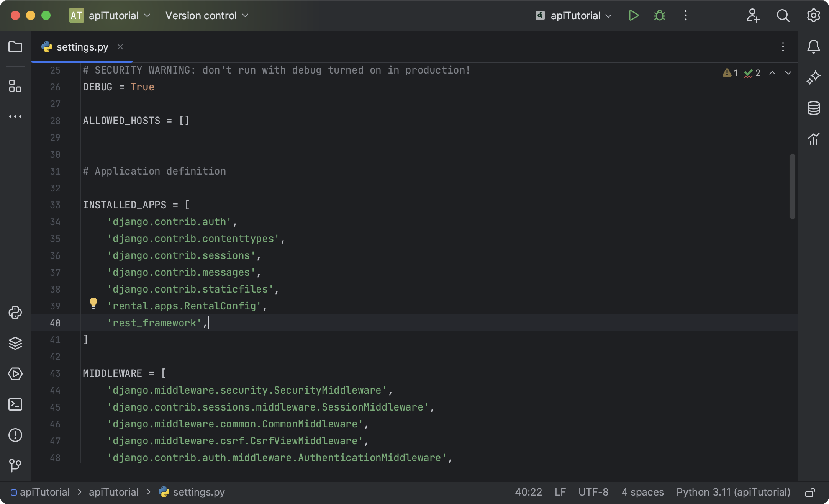Click second apiTutorial folder in breadcrumb
Screen dimensions: 829x504
click(114, 492)
